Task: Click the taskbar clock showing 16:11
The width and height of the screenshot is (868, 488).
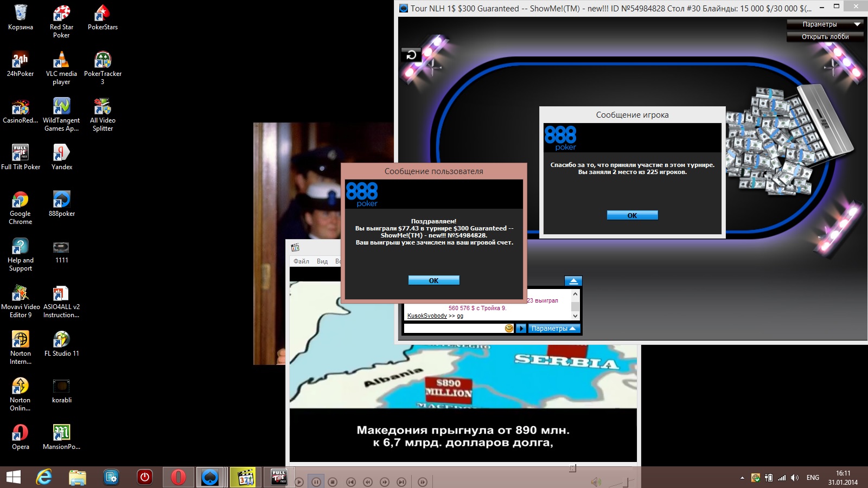Action: pos(843,478)
